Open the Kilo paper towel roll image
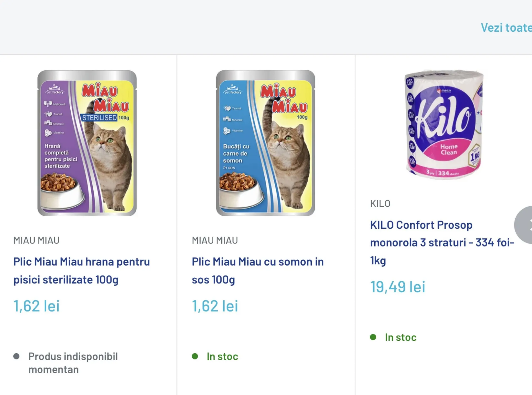Screen dimensions: 532x395 point(444,124)
